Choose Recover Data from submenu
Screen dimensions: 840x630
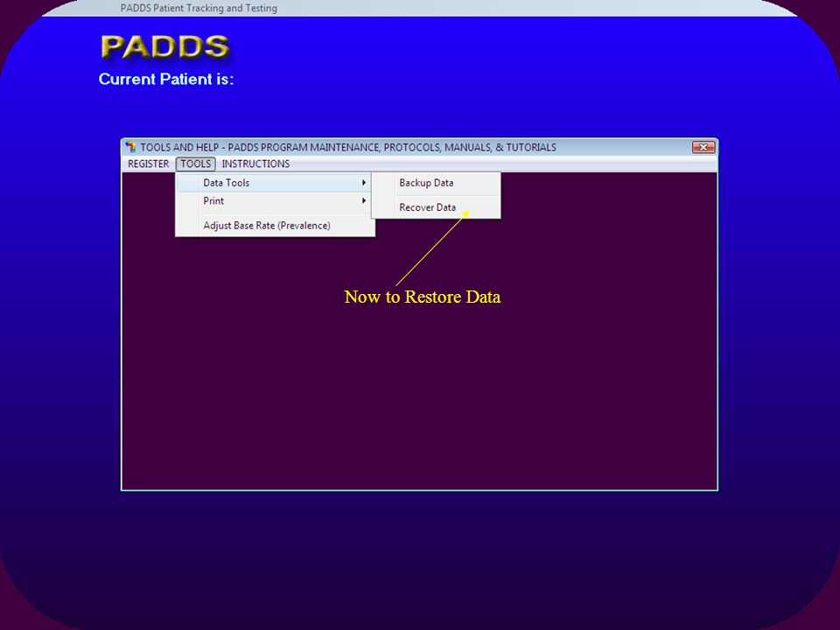click(x=436, y=207)
